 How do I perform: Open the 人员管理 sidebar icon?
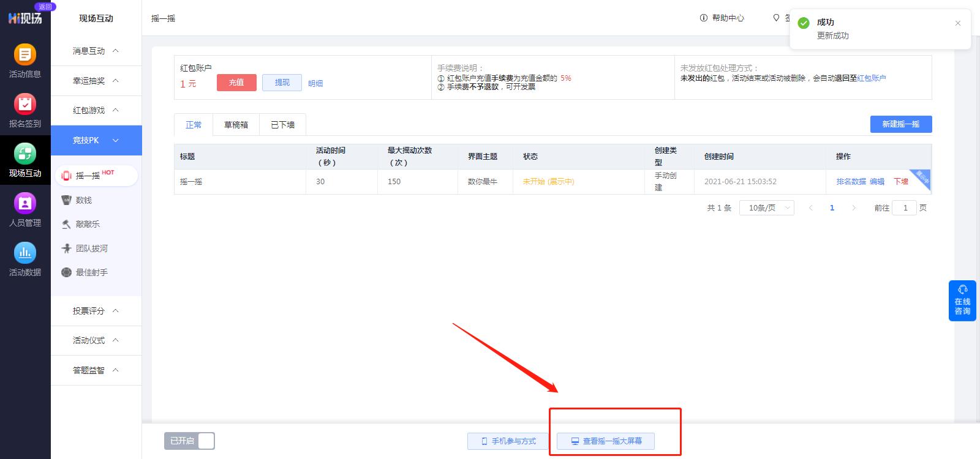25,210
